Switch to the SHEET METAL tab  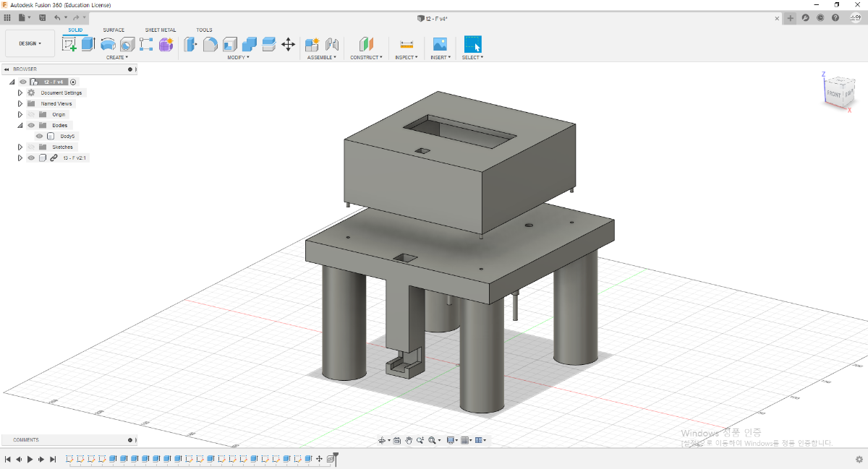coord(160,30)
